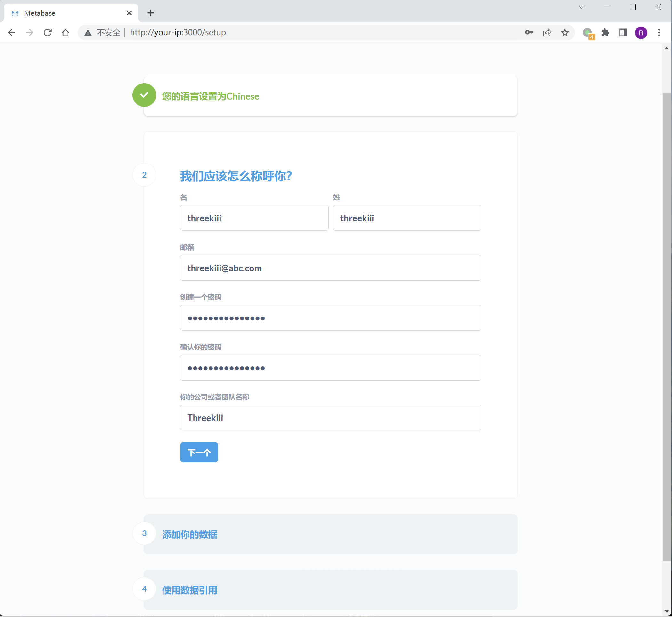672x617 pixels.
Task: Expand step 3 添加你的数据
Action: [190, 534]
